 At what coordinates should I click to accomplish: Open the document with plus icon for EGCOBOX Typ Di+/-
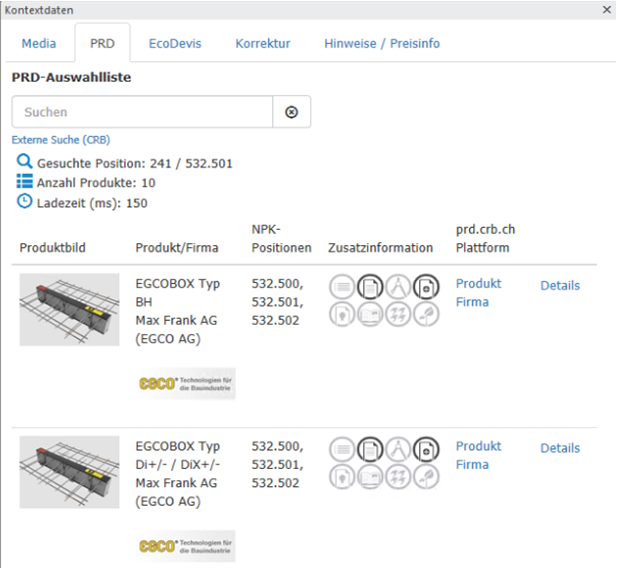point(426,449)
